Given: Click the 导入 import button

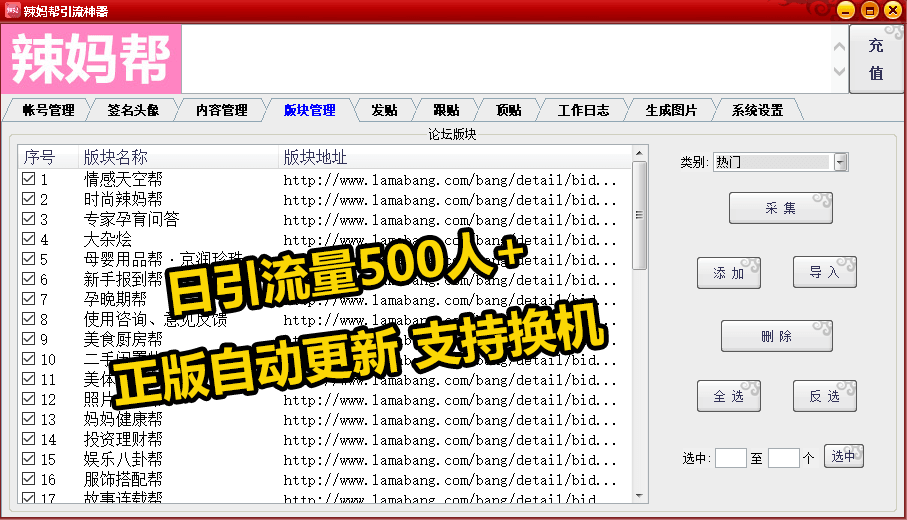Looking at the screenshot, I should 824,272.
